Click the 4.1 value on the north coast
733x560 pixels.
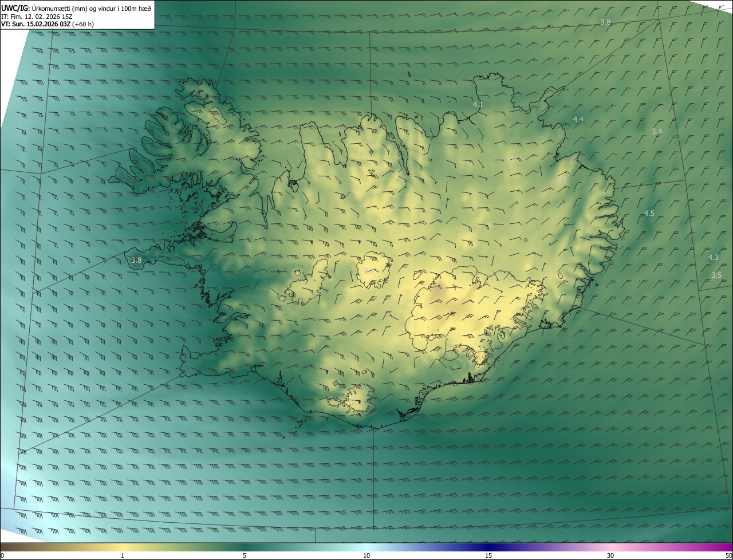[x=478, y=104]
